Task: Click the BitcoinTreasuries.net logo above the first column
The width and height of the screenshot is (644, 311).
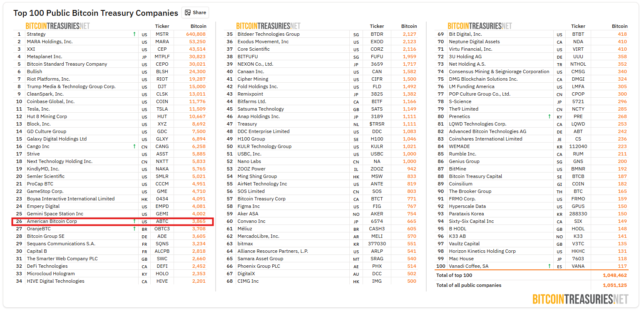Action: [x=57, y=26]
